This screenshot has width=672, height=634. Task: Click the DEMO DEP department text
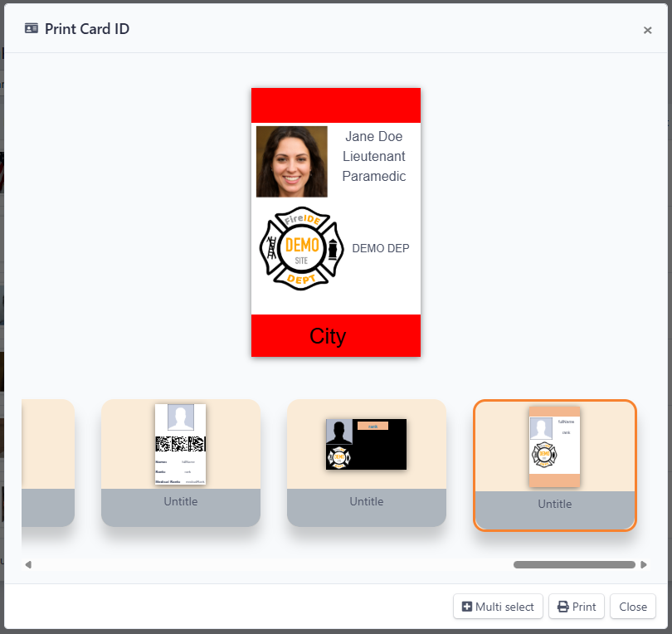[381, 248]
